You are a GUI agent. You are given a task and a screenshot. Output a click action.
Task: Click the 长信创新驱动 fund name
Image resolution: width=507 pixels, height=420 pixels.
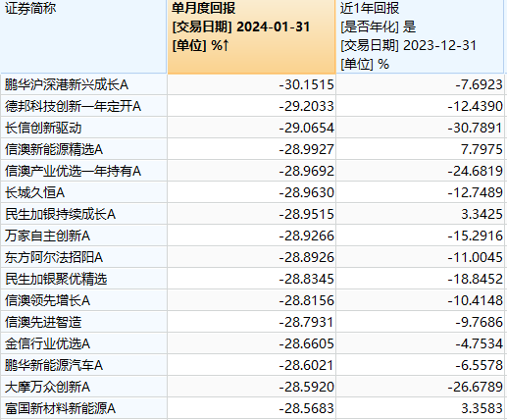(x=43, y=129)
